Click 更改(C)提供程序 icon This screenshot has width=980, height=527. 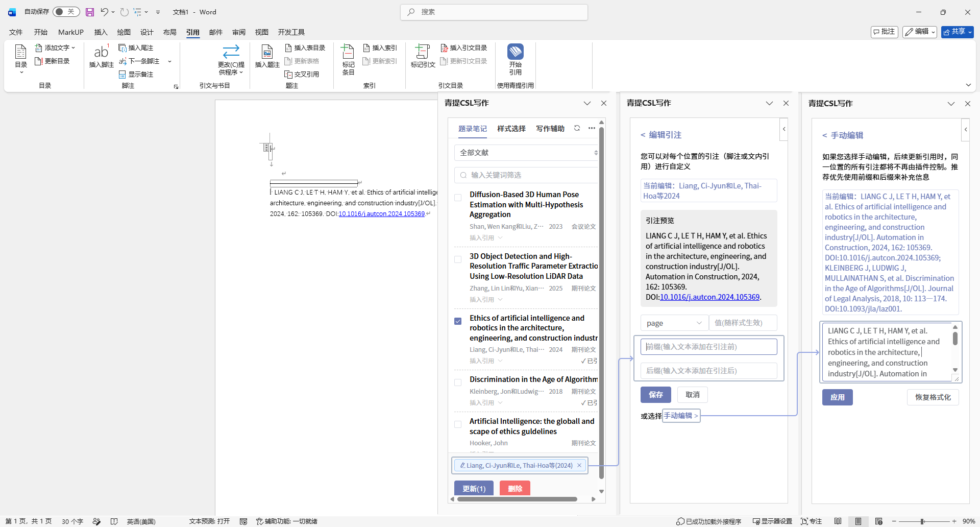[231, 59]
